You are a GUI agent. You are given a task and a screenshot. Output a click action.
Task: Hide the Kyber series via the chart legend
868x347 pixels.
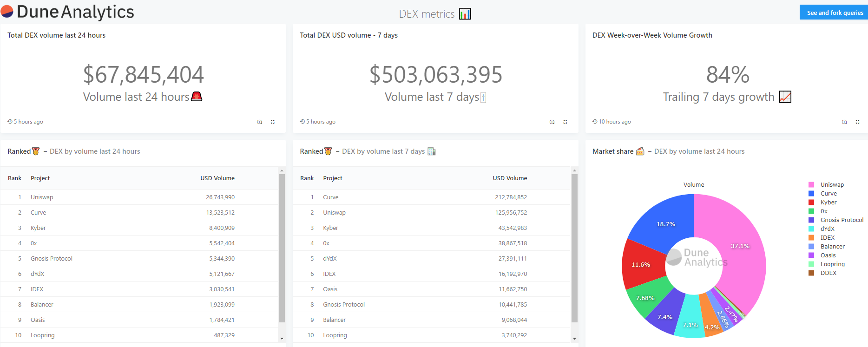tap(828, 203)
